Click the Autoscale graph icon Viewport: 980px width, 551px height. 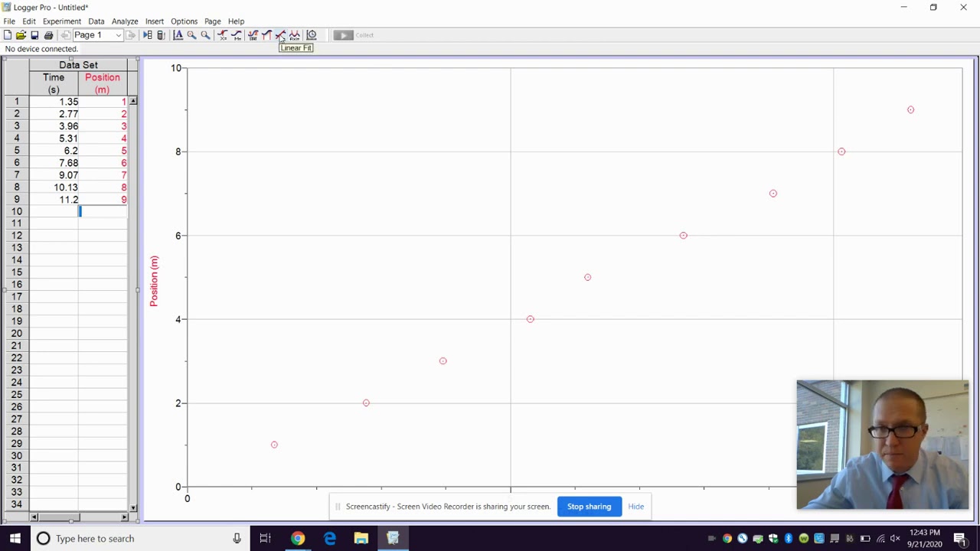(x=178, y=35)
